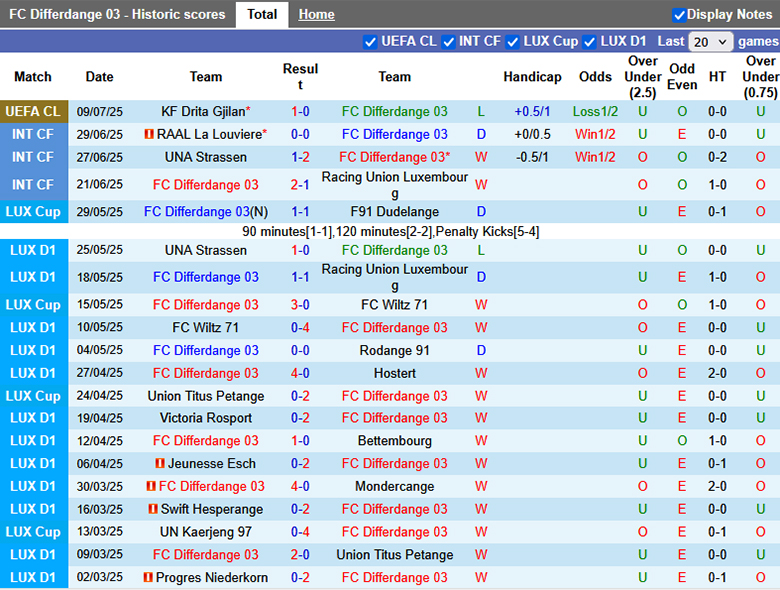Switch to the Total tab
This screenshot has width=780, height=590.
[262, 14]
